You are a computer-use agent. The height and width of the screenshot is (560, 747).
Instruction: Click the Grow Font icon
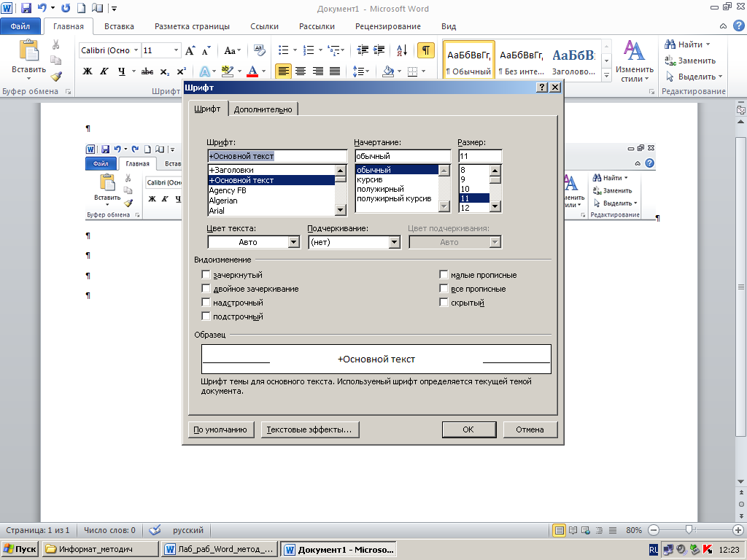coord(190,50)
